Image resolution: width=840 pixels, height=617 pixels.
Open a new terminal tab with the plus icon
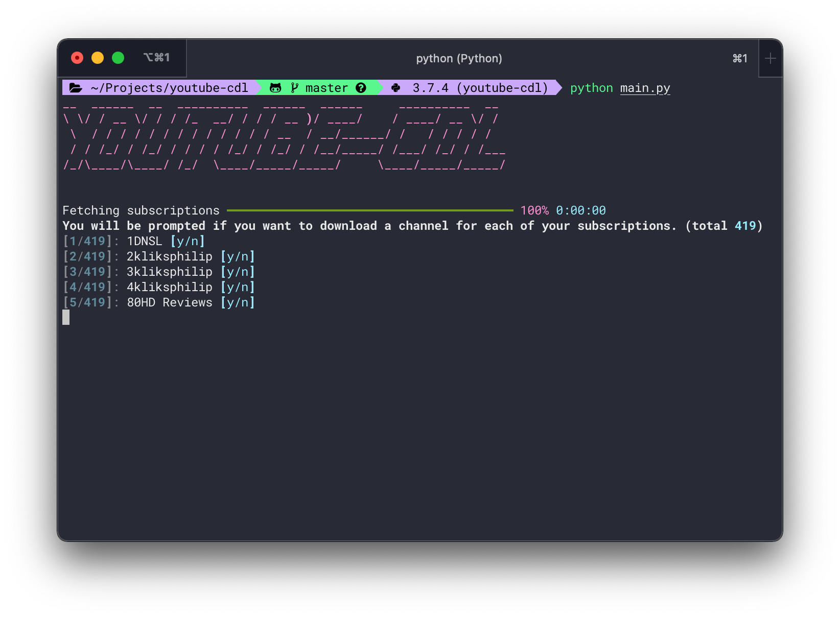coord(769,58)
